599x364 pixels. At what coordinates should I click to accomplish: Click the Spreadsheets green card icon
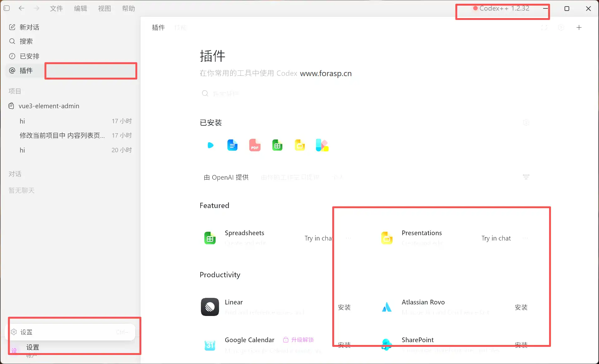click(x=210, y=238)
